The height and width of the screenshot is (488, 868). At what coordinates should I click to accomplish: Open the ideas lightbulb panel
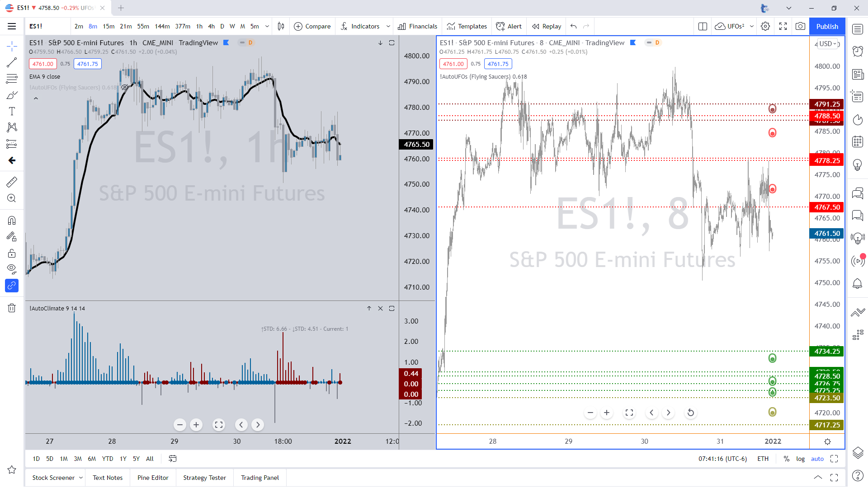858,165
